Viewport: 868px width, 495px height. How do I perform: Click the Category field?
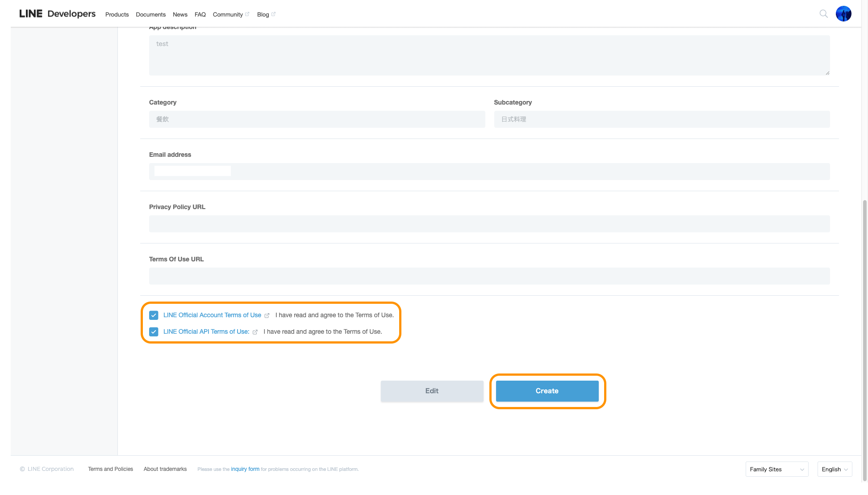point(317,119)
